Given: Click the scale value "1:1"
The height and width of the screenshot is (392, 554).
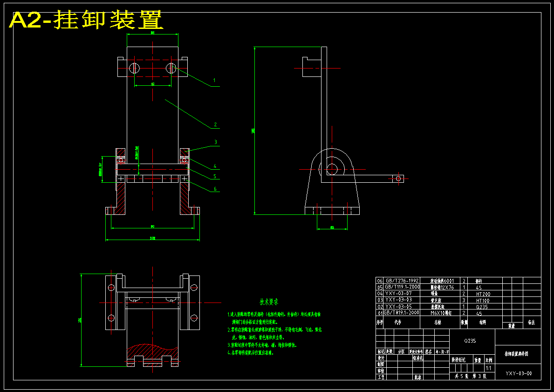Looking at the screenshot, I should pyautogui.click(x=489, y=368).
